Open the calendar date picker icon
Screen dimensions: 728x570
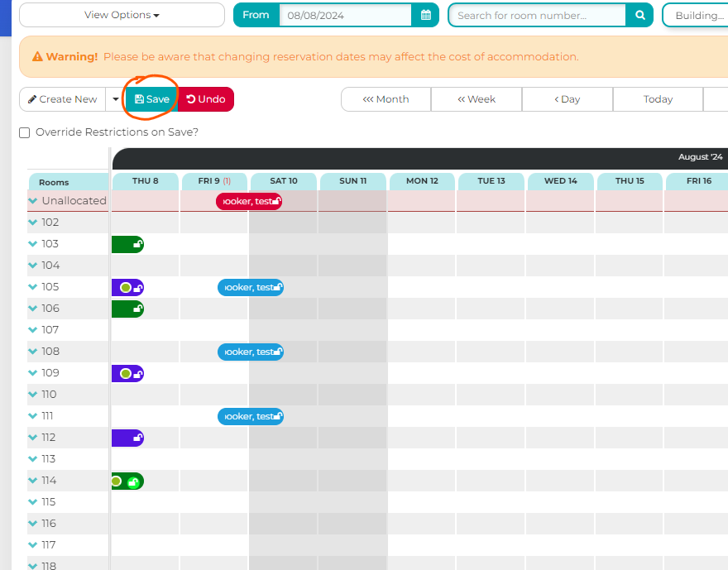pyautogui.click(x=425, y=16)
